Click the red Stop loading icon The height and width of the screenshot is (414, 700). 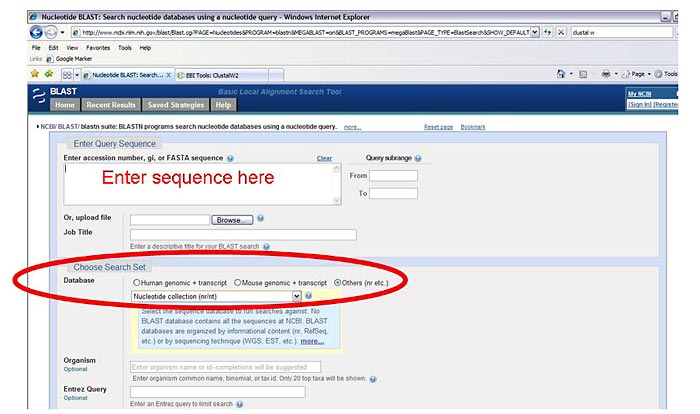561,32
